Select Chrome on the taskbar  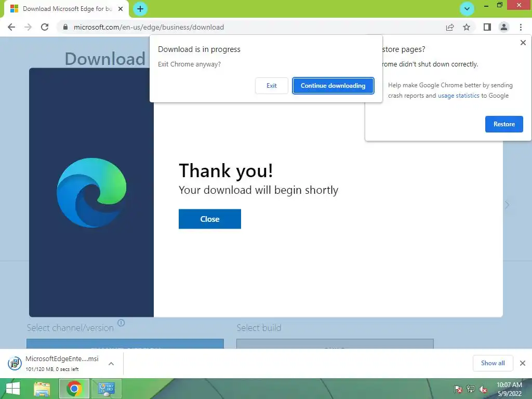(x=74, y=389)
